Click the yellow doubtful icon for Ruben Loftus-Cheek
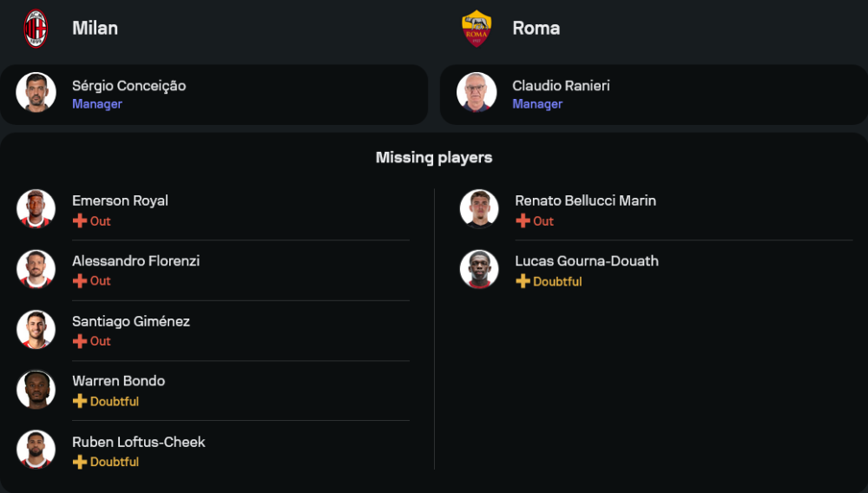 coord(80,462)
